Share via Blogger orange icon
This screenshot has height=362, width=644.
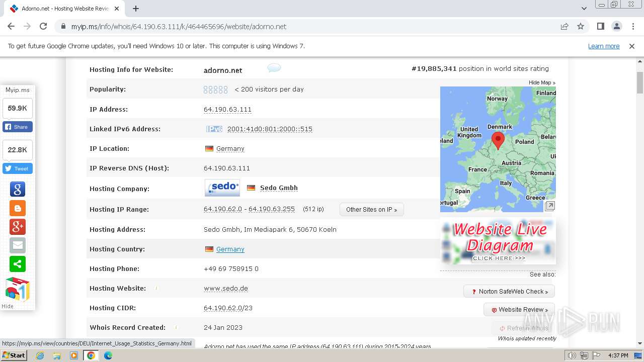(x=18, y=208)
